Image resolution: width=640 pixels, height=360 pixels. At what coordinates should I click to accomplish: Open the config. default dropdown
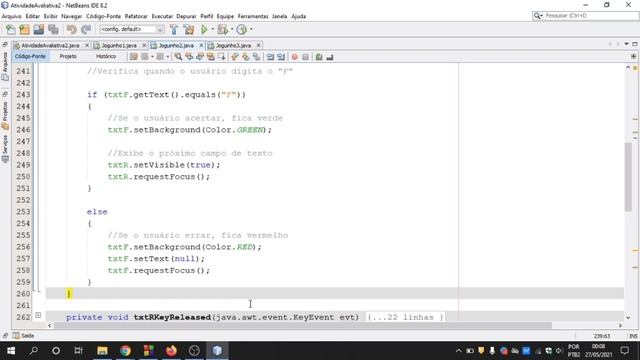[x=131, y=29]
